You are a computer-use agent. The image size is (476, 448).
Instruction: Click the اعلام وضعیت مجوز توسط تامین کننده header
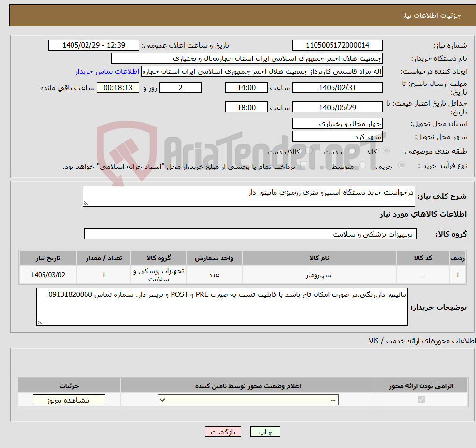[x=248, y=386]
